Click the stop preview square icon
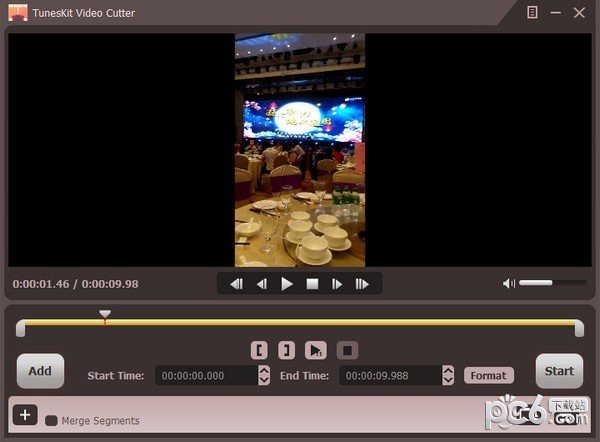Screen dimensions: 600x442 pyautogui.click(x=346, y=350)
